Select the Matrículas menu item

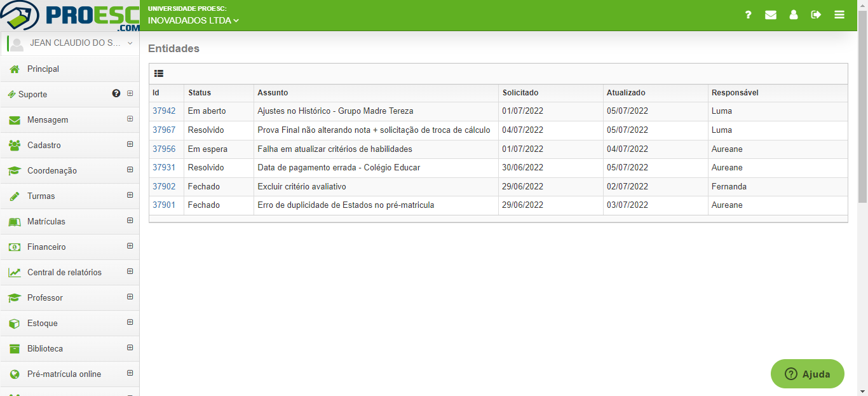pos(46,221)
